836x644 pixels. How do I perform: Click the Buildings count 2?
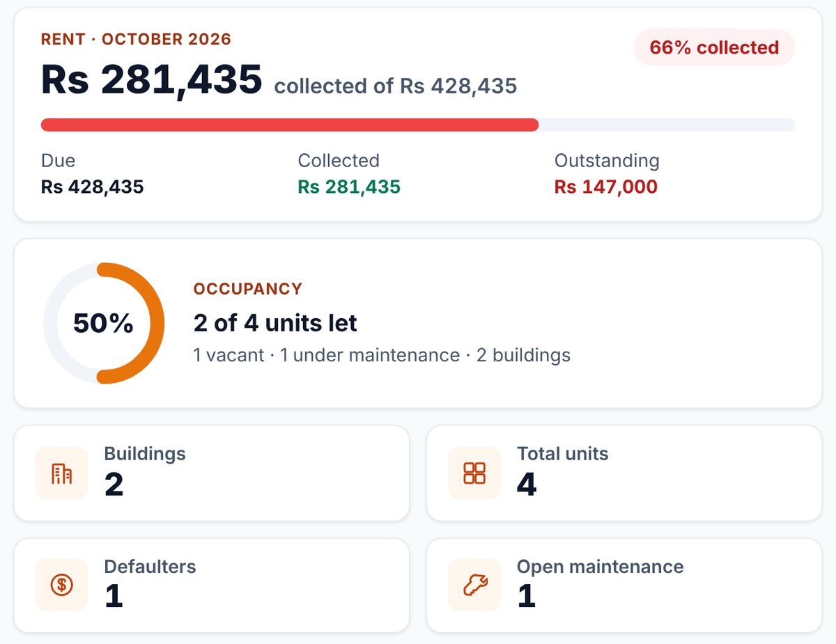click(x=114, y=485)
